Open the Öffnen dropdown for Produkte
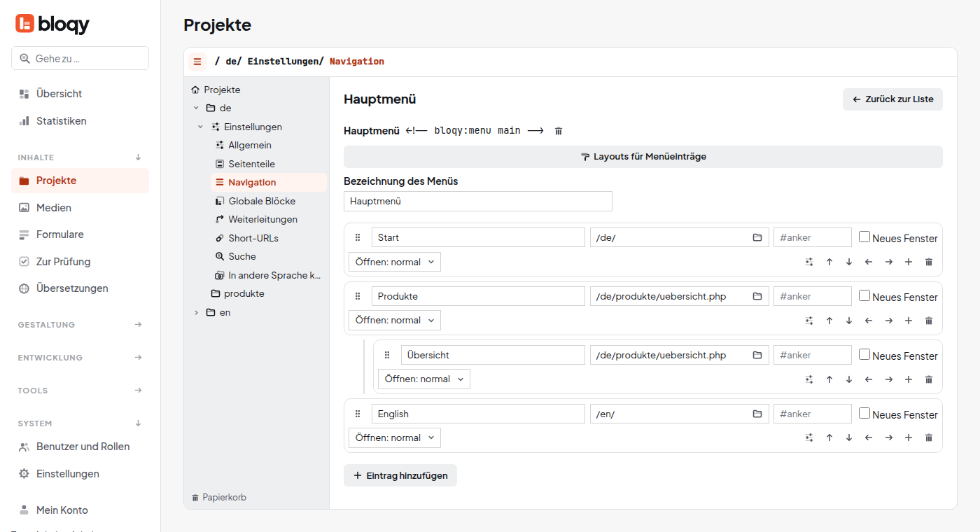 395,321
